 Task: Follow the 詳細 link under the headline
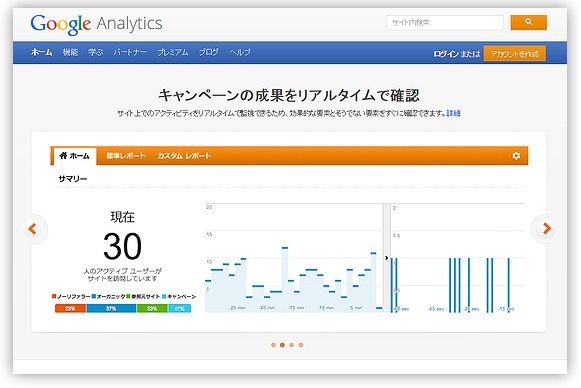point(454,113)
